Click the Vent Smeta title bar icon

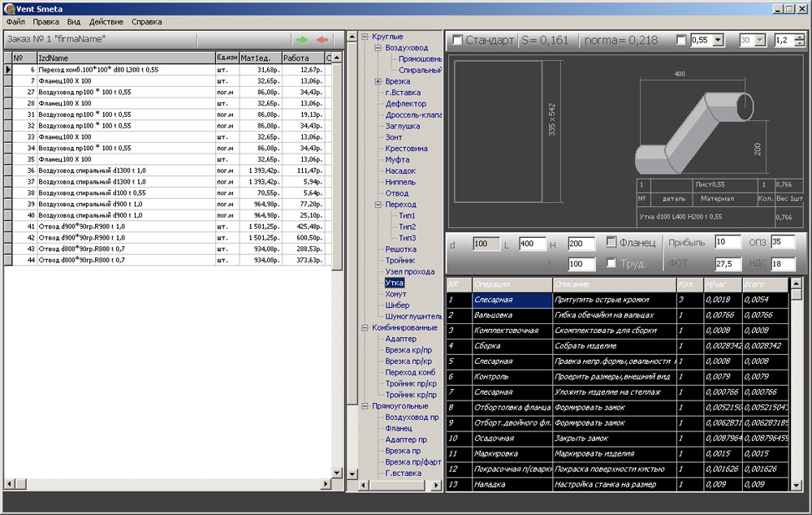point(8,8)
